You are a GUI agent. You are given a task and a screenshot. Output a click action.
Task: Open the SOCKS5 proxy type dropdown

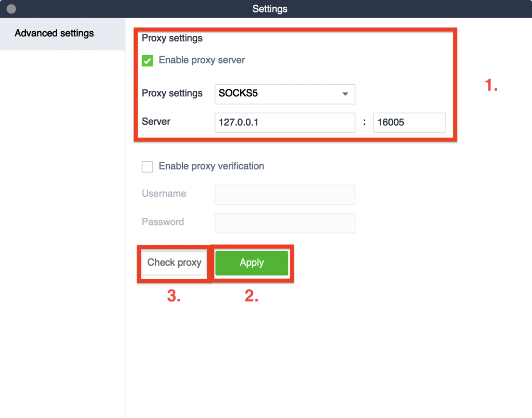tap(284, 94)
